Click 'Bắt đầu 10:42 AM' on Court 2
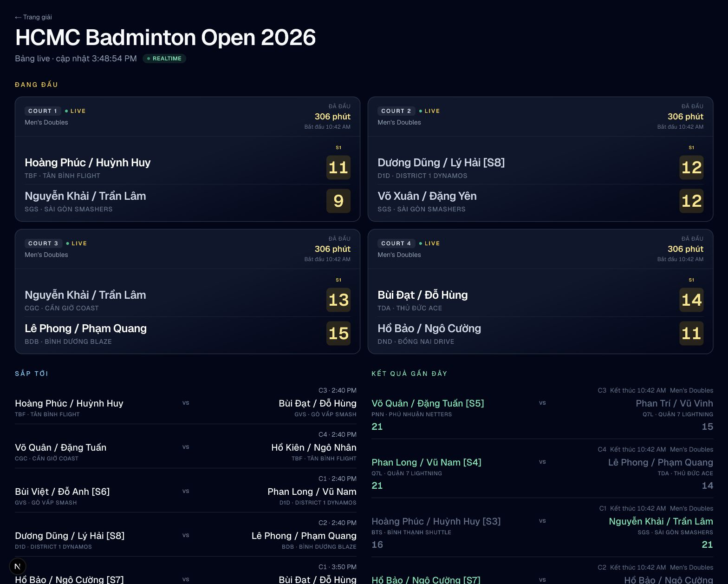The width and height of the screenshot is (728, 584). [x=680, y=127]
